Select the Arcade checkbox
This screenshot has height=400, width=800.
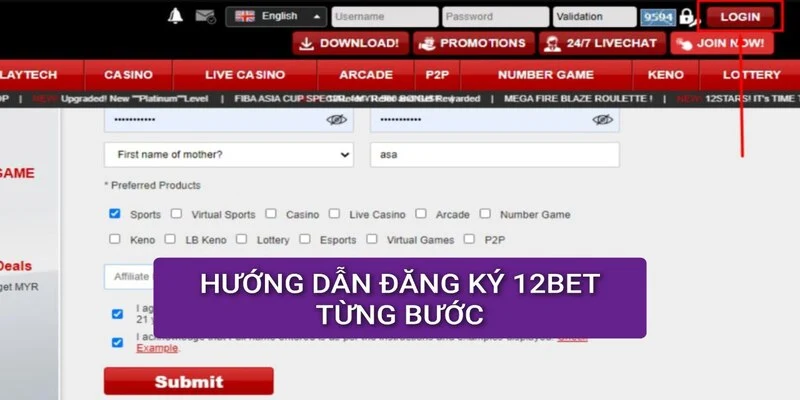pyautogui.click(x=421, y=213)
